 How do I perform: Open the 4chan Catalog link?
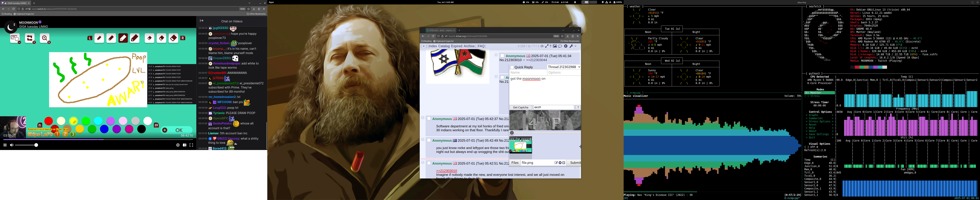click(x=444, y=46)
